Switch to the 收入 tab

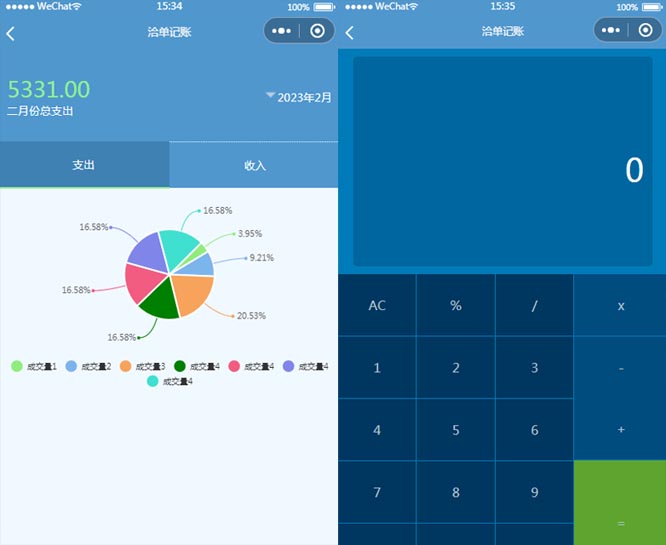point(254,165)
